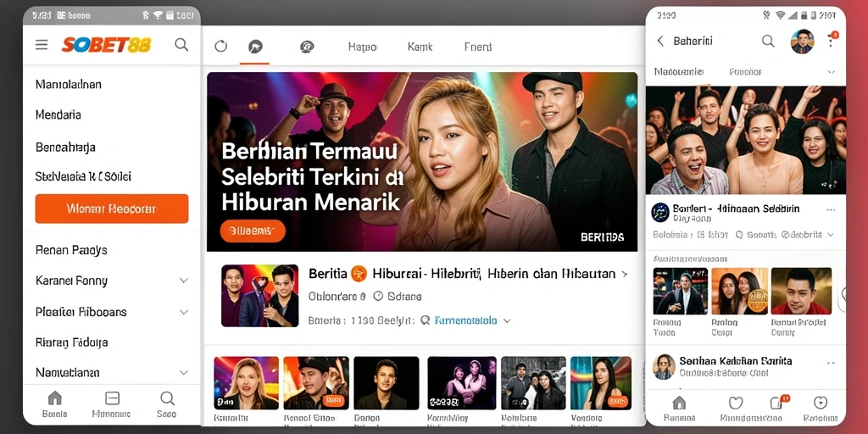The width and height of the screenshot is (868, 434).
Task: Go back from the Beheriti screen
Action: (659, 41)
